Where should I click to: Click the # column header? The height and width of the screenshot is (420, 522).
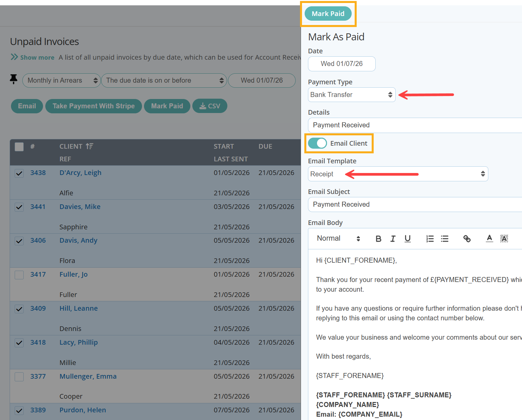32,146
